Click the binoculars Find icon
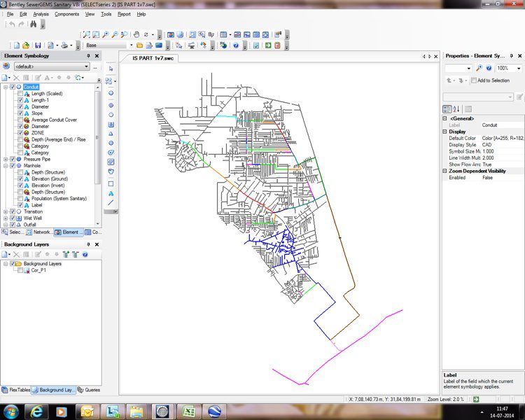 pos(33,24)
